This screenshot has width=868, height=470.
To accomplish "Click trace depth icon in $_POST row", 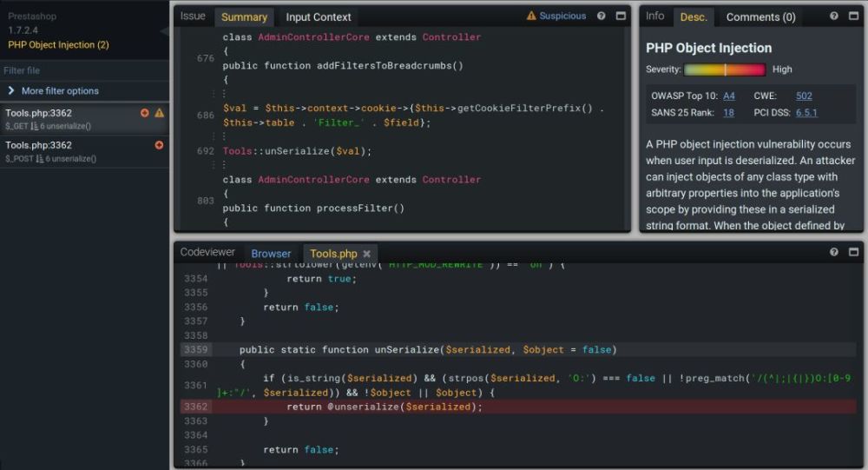I will [x=39, y=159].
